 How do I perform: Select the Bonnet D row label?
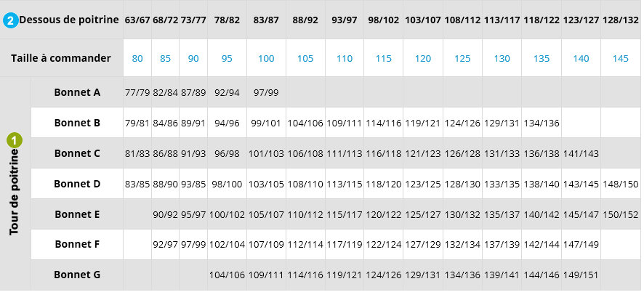click(77, 184)
